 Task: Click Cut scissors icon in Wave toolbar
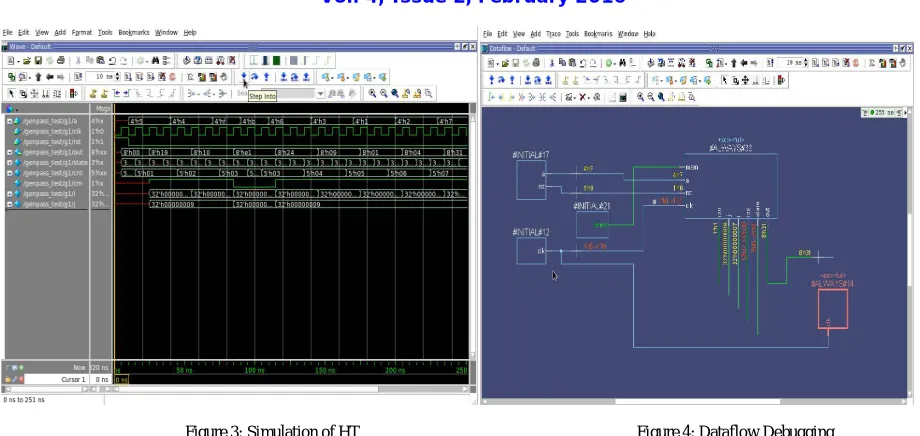[x=78, y=60]
